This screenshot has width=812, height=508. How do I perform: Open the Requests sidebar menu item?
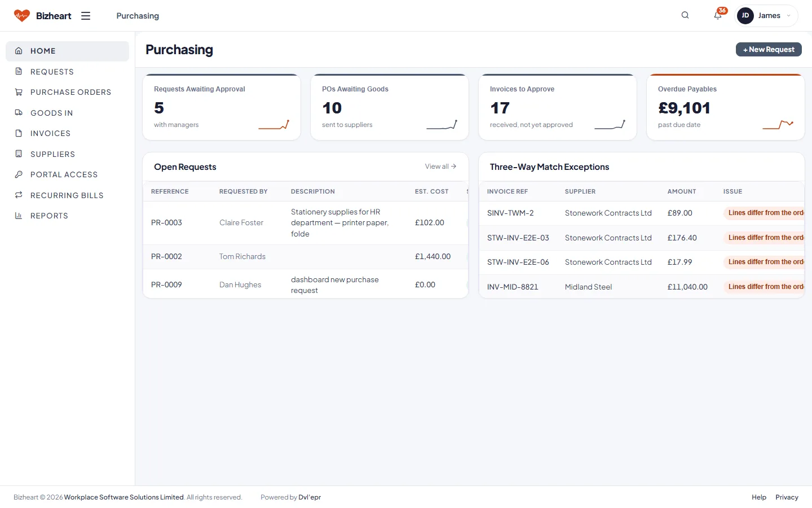pyautogui.click(x=67, y=72)
